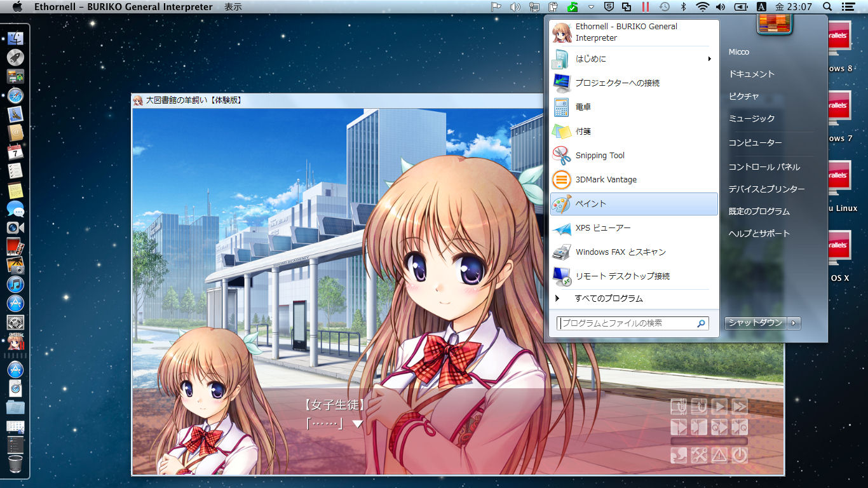
Task: Open the 表示 menu in menu bar
Action: coord(233,7)
